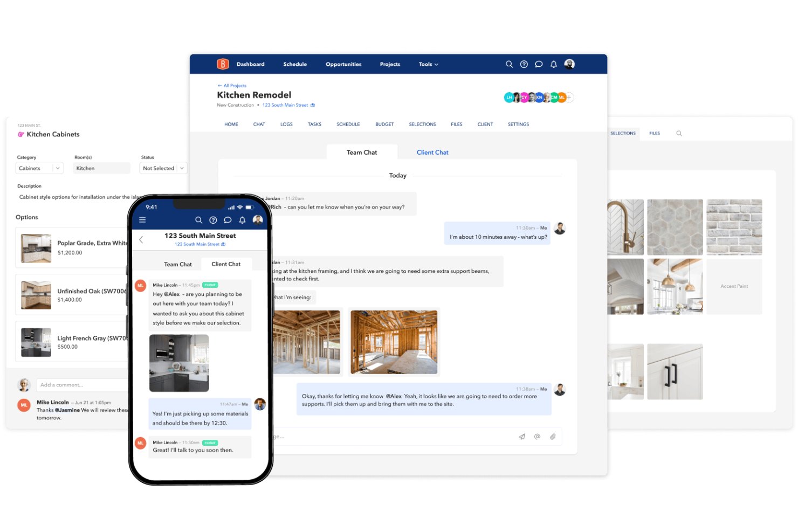Open the Budget project tab
This screenshot has width=798, height=532.
(x=384, y=125)
